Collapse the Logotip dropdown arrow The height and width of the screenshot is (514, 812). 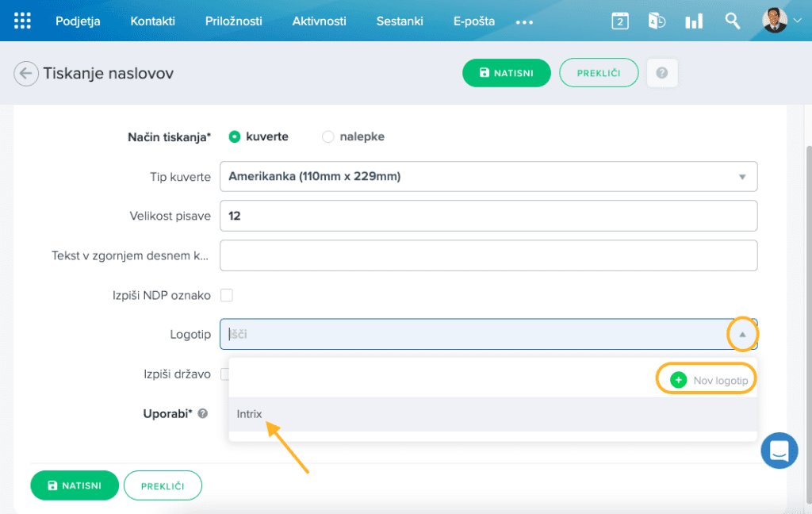[742, 335]
